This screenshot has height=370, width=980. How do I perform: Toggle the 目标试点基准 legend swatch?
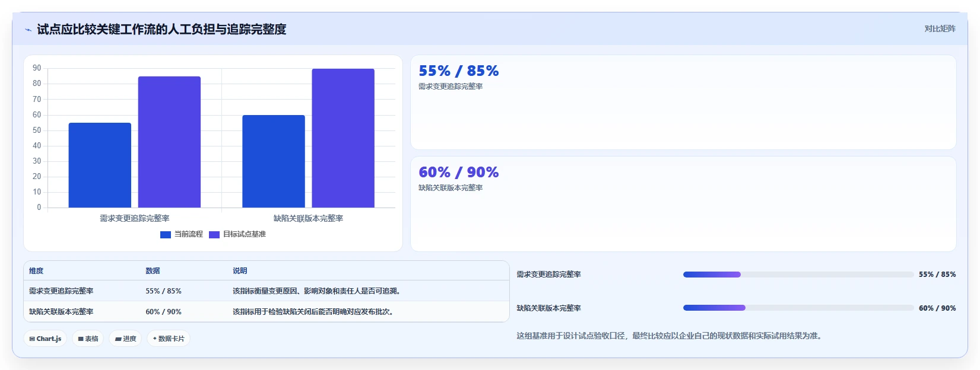click(x=214, y=234)
